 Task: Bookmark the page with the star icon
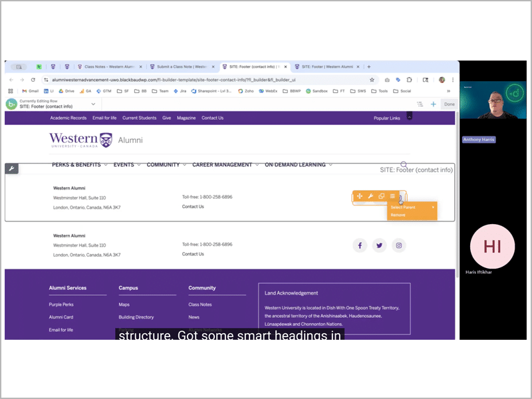click(372, 80)
